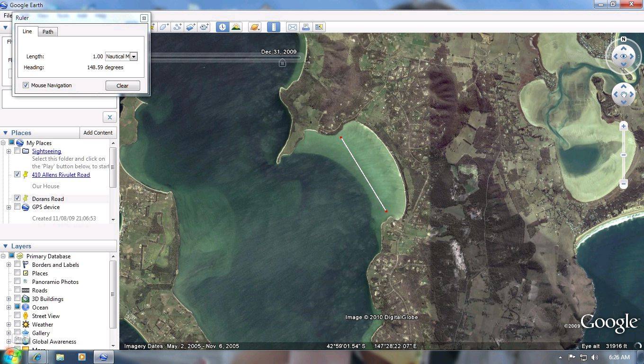Click the Print toolbar icon
This screenshot has height=364, width=644.
click(x=306, y=27)
